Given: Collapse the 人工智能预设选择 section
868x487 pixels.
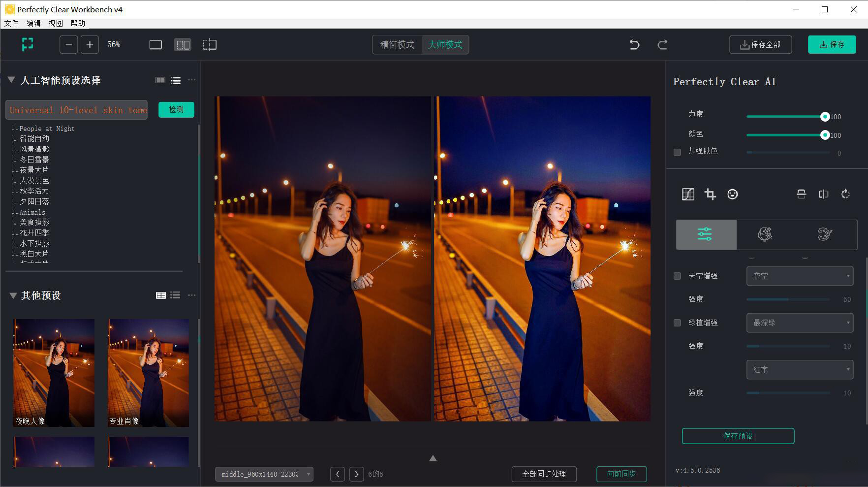Looking at the screenshot, I should (11, 80).
